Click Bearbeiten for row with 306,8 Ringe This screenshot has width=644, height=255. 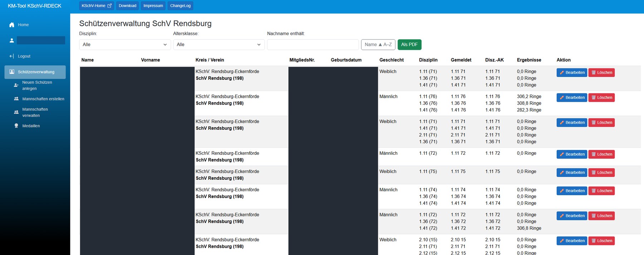coord(572,216)
